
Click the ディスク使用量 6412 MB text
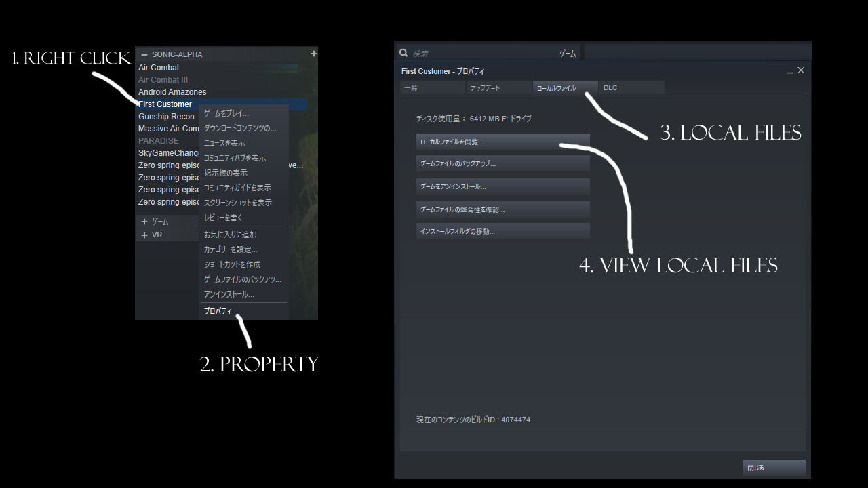(x=474, y=119)
